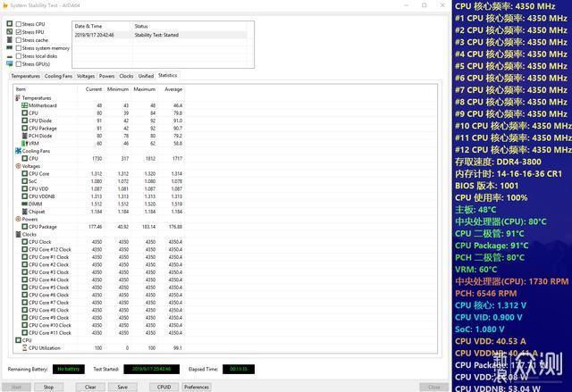Click the Current column header
This screenshot has height=392, width=572.
pyautogui.click(x=91, y=89)
